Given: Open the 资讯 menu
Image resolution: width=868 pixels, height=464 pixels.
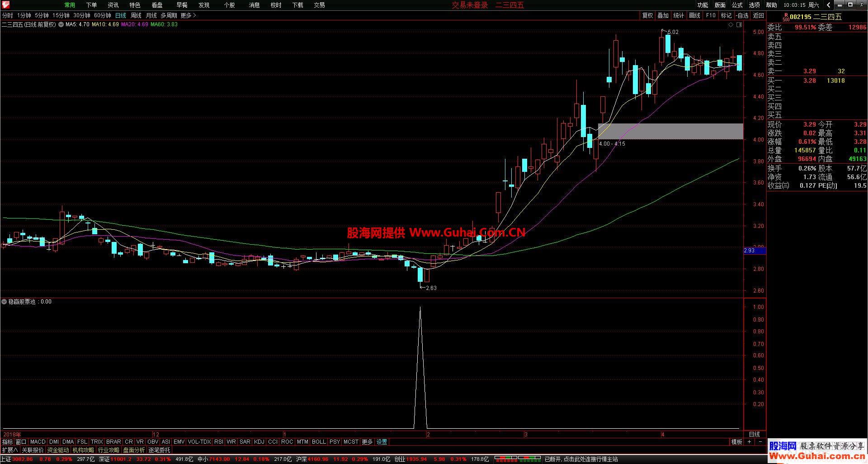Looking at the screenshot, I should click(x=113, y=5).
